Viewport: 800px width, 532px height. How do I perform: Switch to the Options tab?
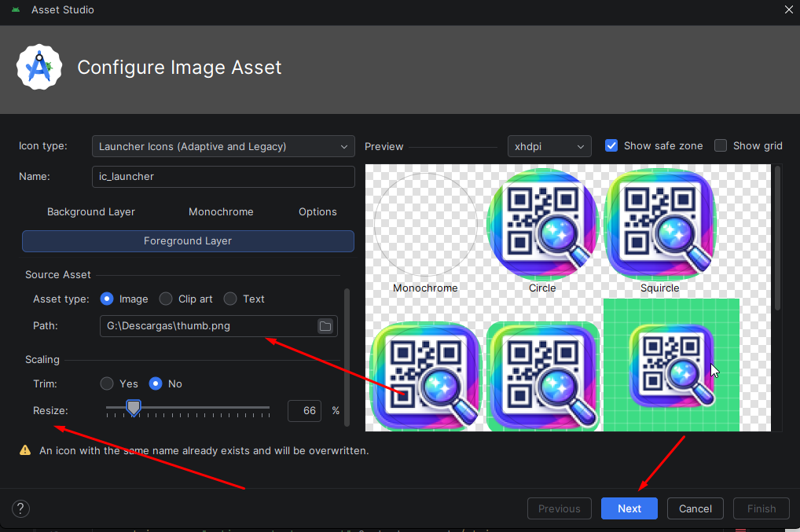317,211
